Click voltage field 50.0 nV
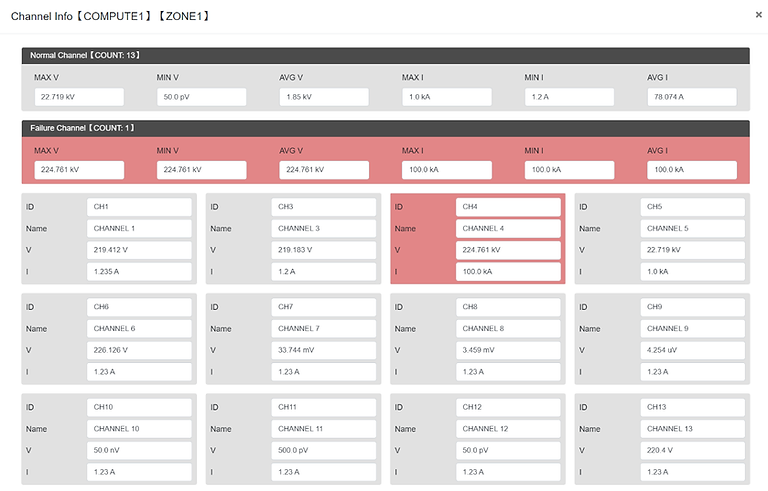This screenshot has height=491, width=768. tap(139, 450)
